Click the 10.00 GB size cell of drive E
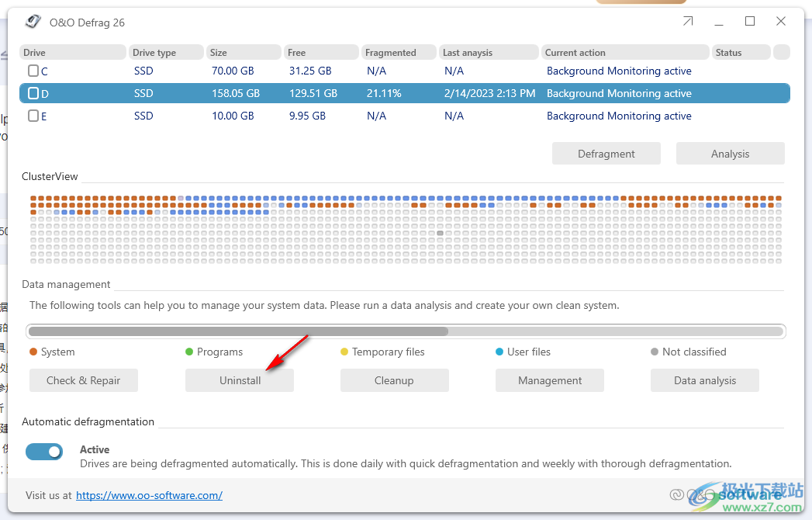This screenshot has width=812, height=520. (233, 116)
